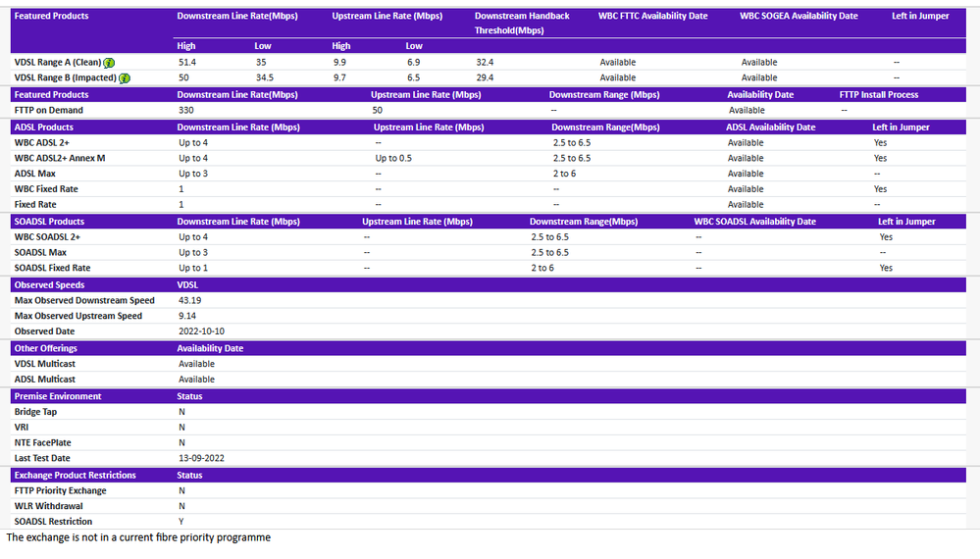Select Max Observed Downstream Speed value 43.19
This screenshot has width=980, height=559.
tap(190, 300)
